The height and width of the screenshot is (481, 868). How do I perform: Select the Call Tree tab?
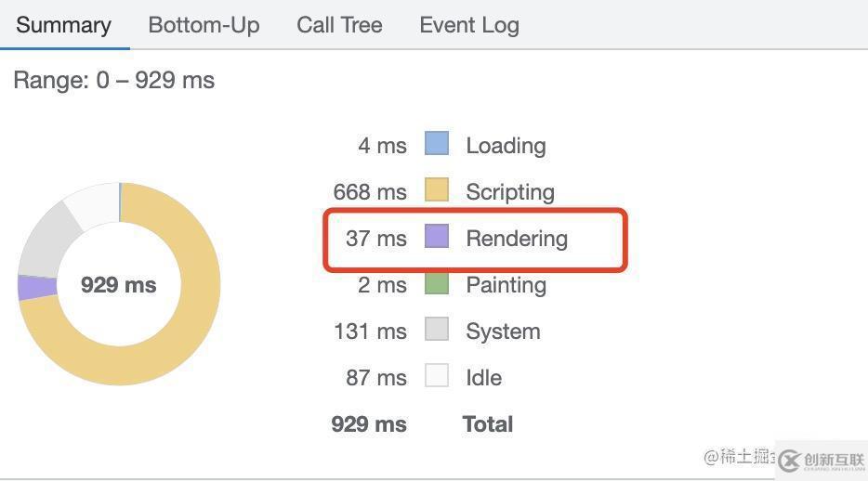tap(339, 25)
